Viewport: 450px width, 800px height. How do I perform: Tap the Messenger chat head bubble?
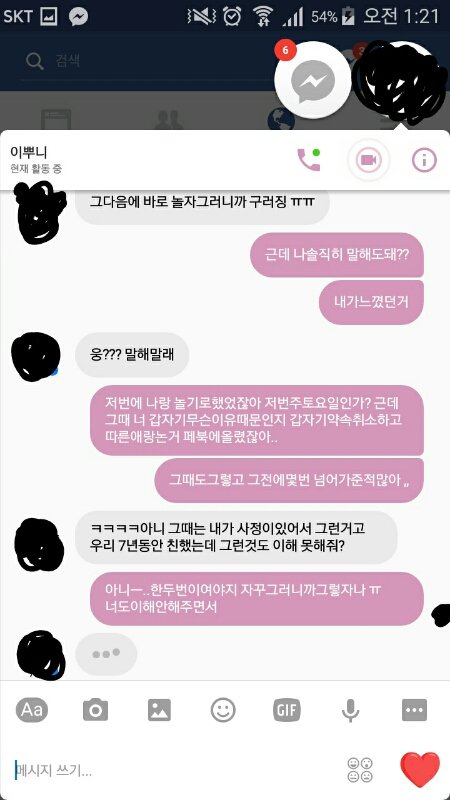point(313,81)
